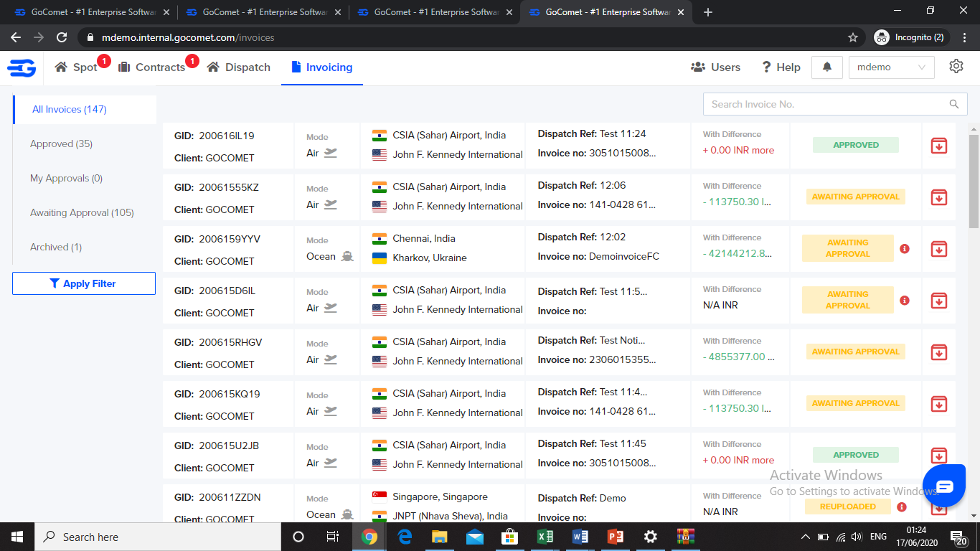Image resolution: width=980 pixels, height=551 pixels.
Task: Click difference - 4855377.00 amount
Action: 738,357
